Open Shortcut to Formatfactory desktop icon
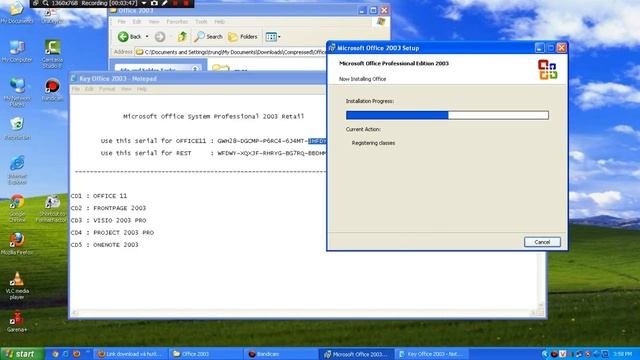This screenshot has height=360, width=640. pyautogui.click(x=51, y=208)
